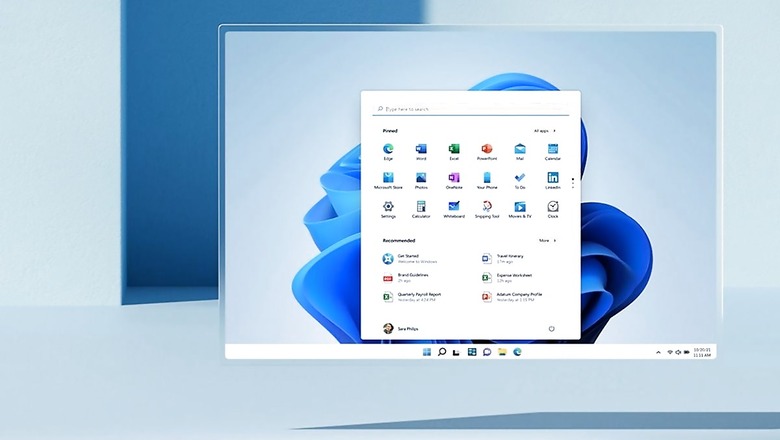Click the battery icon in the tray
The height and width of the screenshot is (440, 780).
(x=686, y=352)
